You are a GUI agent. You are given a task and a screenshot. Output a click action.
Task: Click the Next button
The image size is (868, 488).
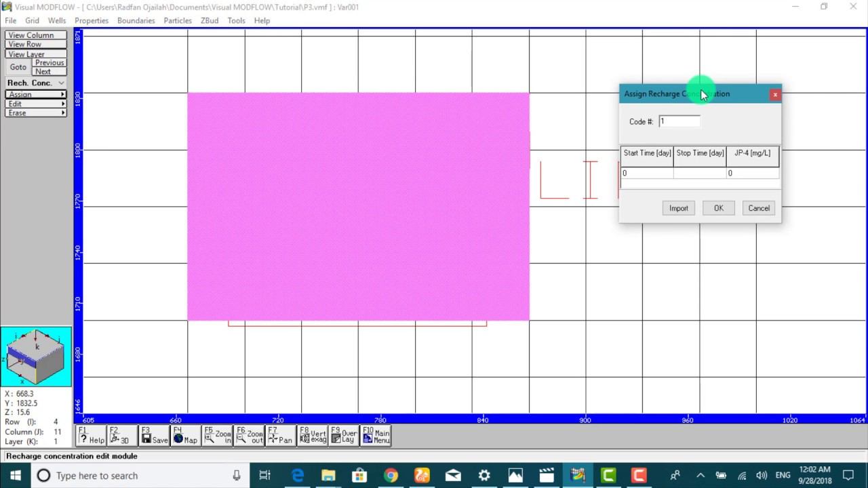coord(50,71)
